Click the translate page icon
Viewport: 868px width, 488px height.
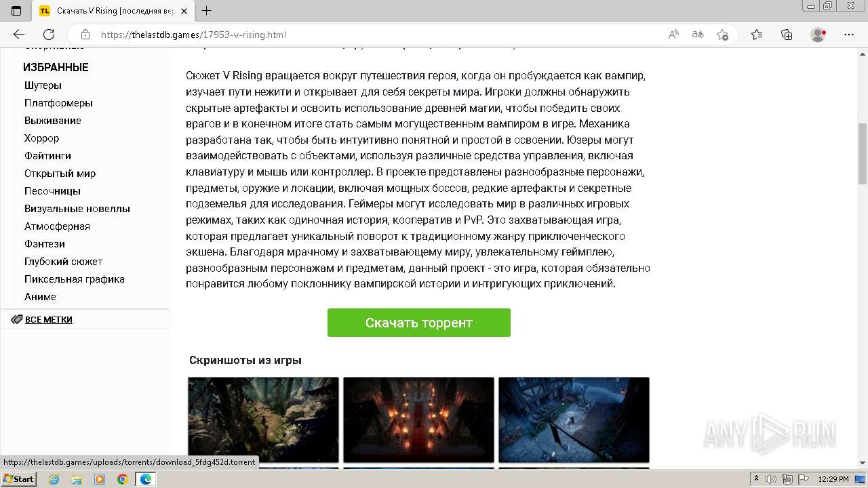click(x=698, y=35)
